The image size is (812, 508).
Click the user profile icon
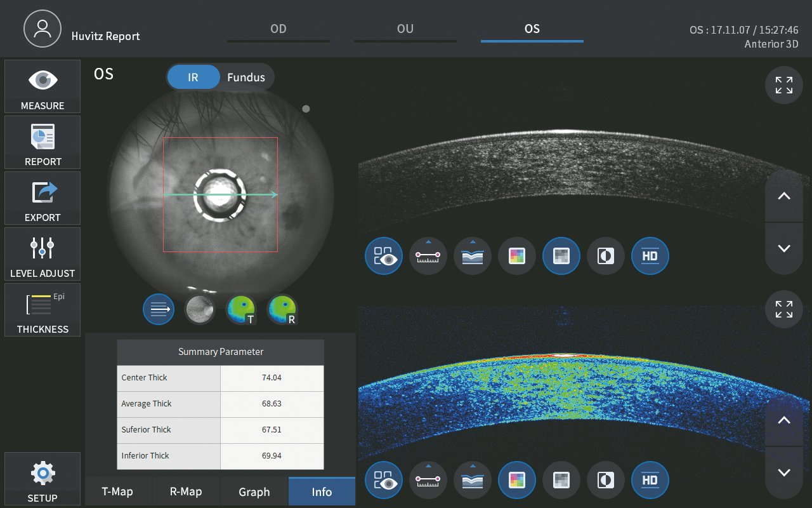tap(43, 29)
